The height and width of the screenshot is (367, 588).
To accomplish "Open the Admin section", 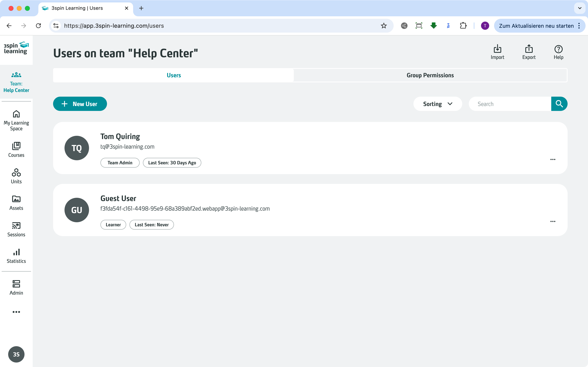I will 16,287.
